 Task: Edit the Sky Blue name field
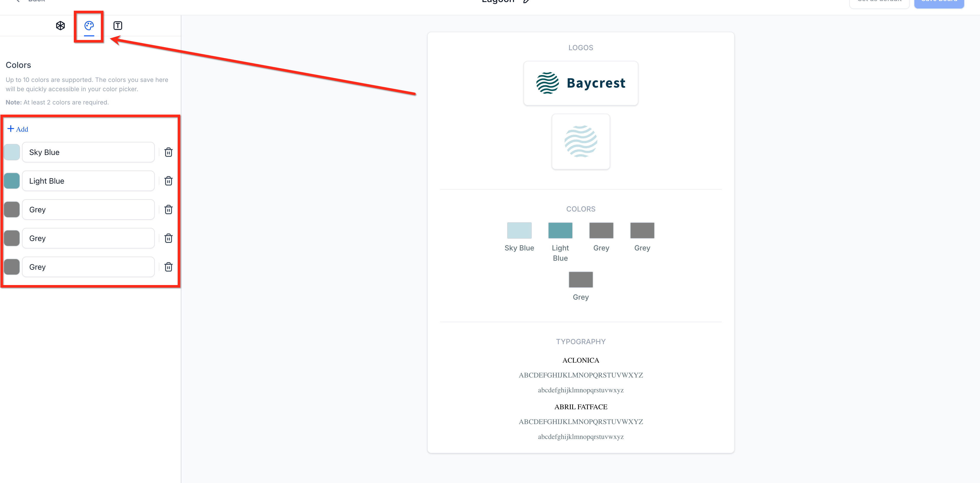[x=88, y=152]
